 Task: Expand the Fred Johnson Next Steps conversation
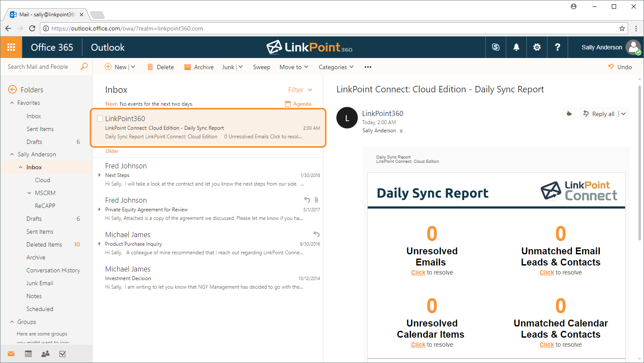pos(100,175)
